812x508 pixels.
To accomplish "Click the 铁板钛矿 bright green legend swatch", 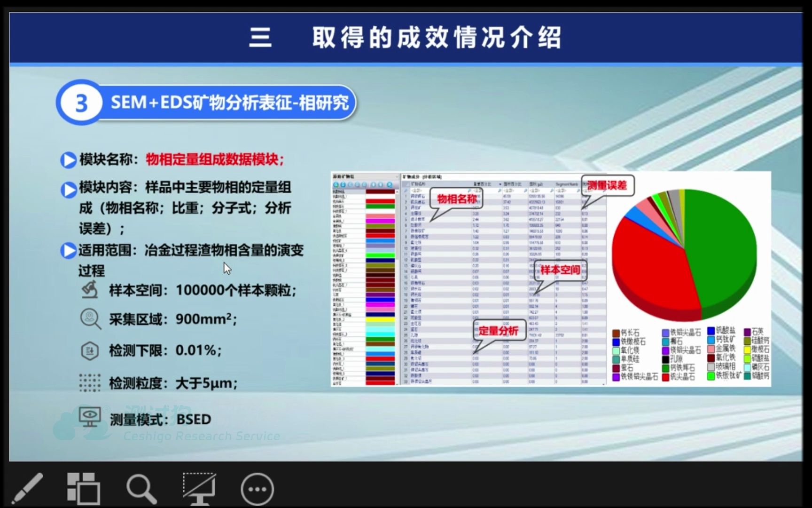I will point(711,375).
